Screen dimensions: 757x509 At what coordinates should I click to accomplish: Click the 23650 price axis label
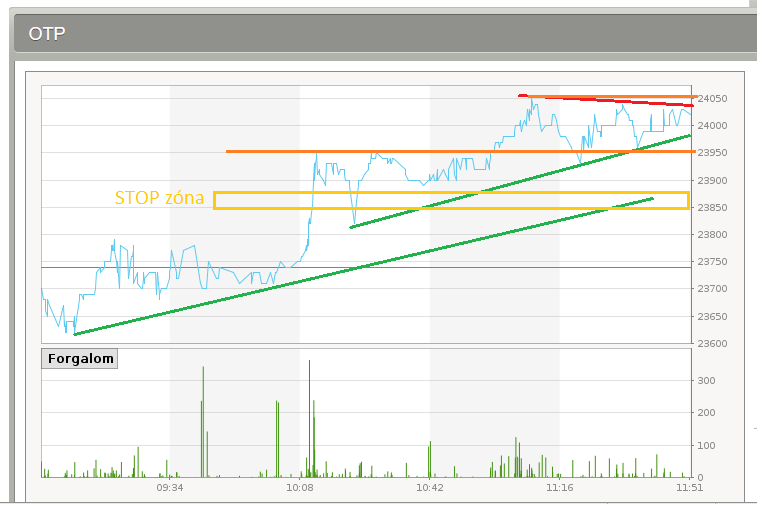pyautogui.click(x=712, y=317)
